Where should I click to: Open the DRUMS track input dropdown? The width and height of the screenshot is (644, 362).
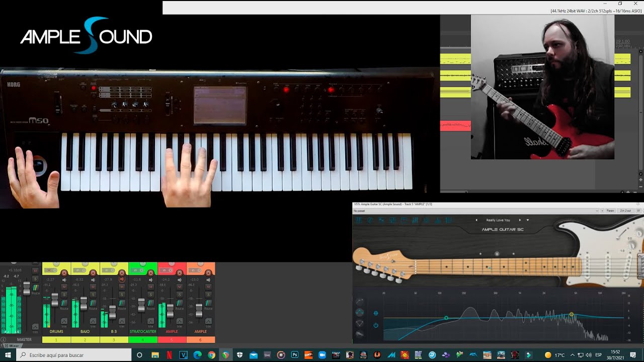tap(51, 270)
